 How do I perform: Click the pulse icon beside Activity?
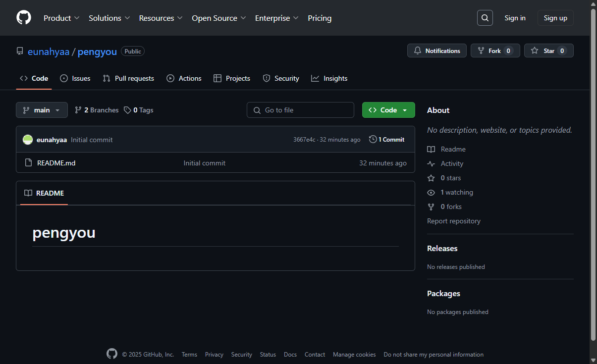[x=431, y=163]
